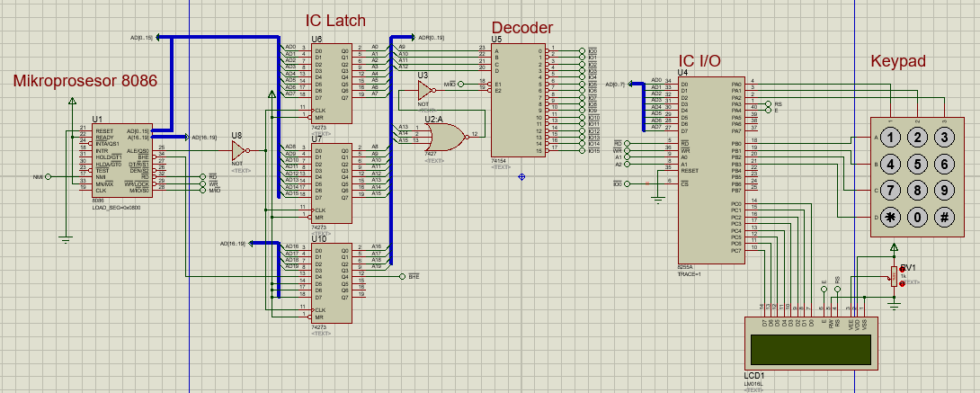Click the 'TRACE=1' property text
Viewport: 980px width, 393px height.
(x=690, y=273)
